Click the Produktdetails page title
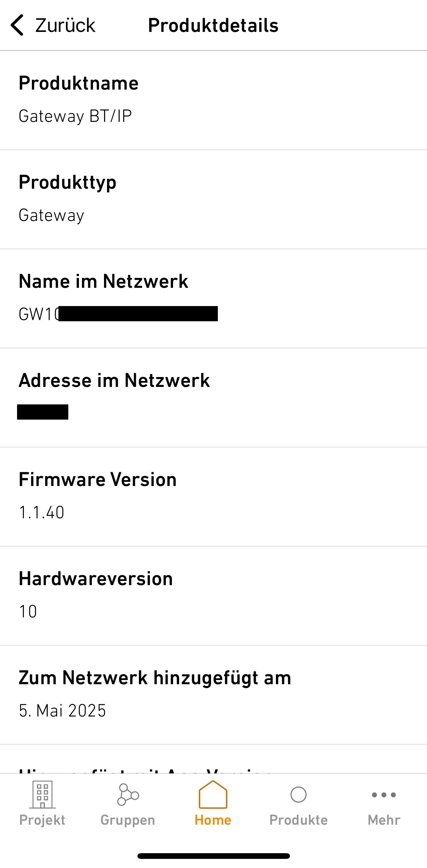 point(213,25)
